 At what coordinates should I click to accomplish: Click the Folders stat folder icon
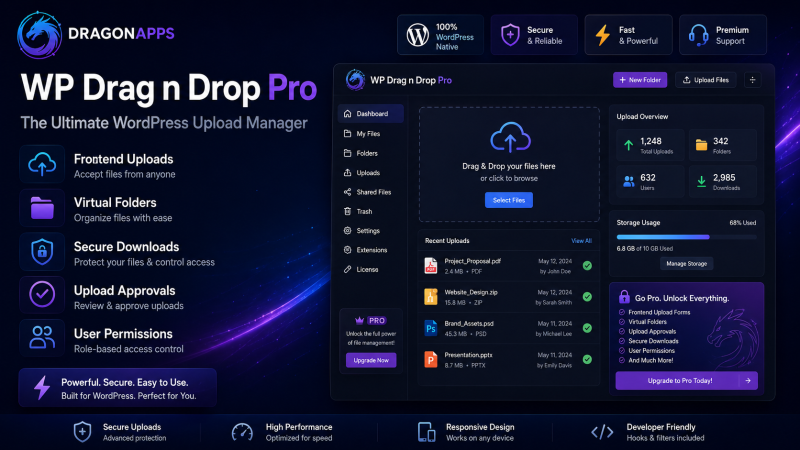point(702,145)
